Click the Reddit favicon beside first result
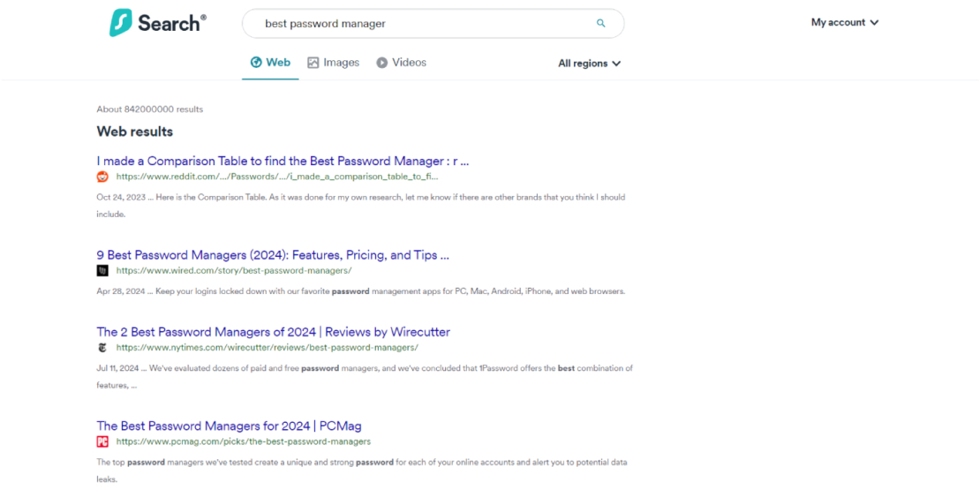Screen dimensions: 980x490 102,177
